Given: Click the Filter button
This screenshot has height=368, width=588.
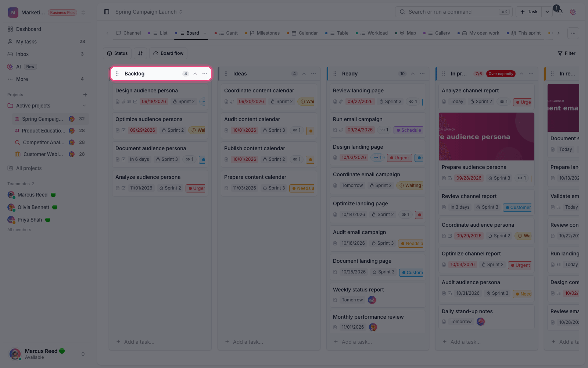Looking at the screenshot, I should pyautogui.click(x=566, y=53).
